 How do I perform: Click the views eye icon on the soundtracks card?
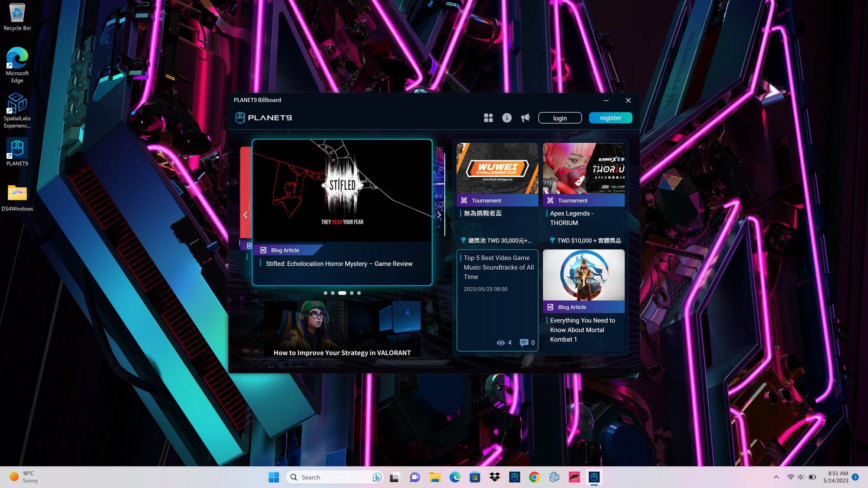click(x=500, y=343)
